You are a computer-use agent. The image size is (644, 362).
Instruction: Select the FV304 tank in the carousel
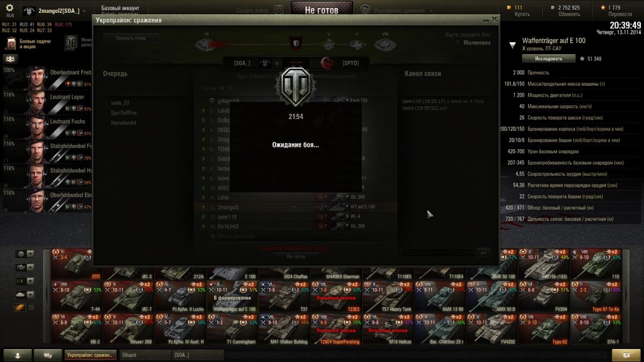[544, 297]
